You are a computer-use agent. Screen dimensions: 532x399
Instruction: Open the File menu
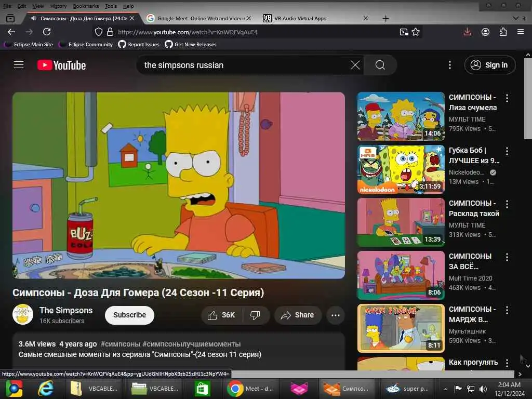click(x=7, y=6)
